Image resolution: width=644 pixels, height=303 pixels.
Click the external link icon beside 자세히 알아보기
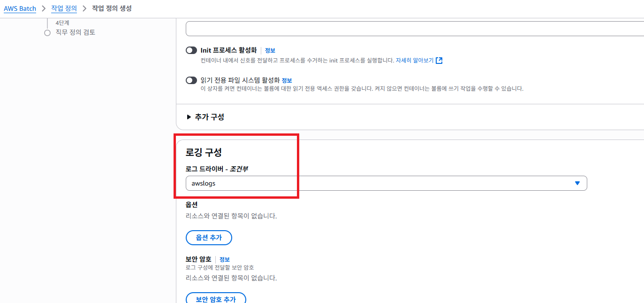(439, 61)
